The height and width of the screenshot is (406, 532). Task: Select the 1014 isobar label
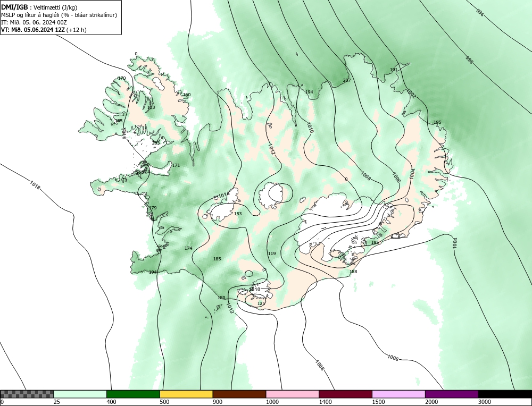223,196
